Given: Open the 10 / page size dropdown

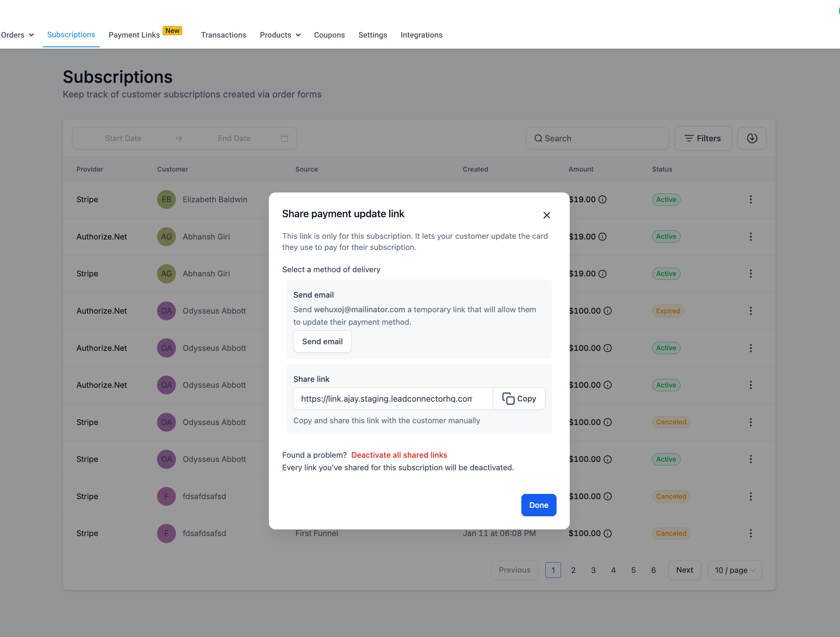Looking at the screenshot, I should coord(734,570).
